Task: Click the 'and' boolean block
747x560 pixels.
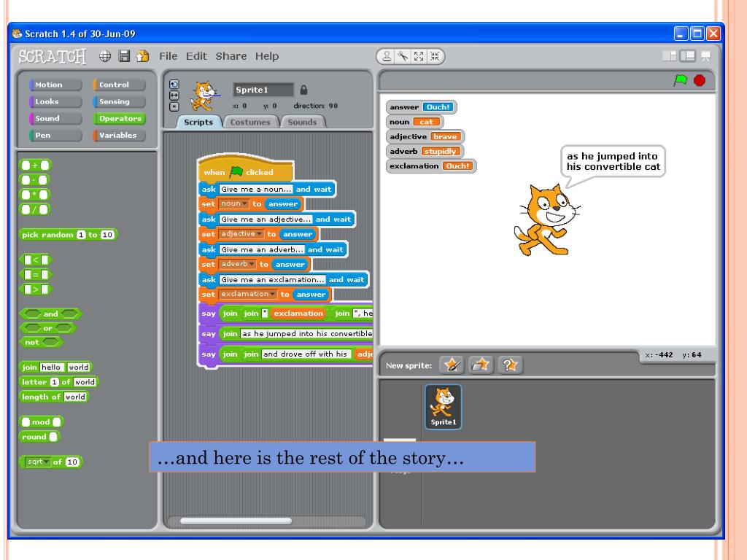Action: 50,314
